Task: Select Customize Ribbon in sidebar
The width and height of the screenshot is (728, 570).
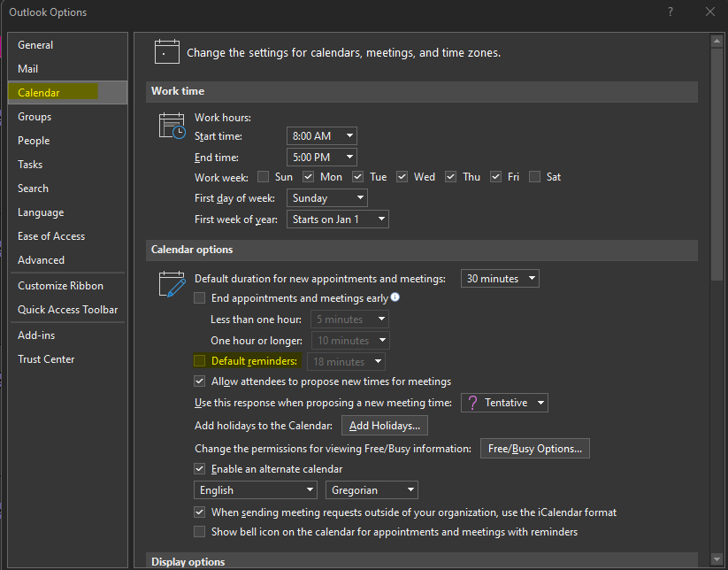Action: coord(68,286)
